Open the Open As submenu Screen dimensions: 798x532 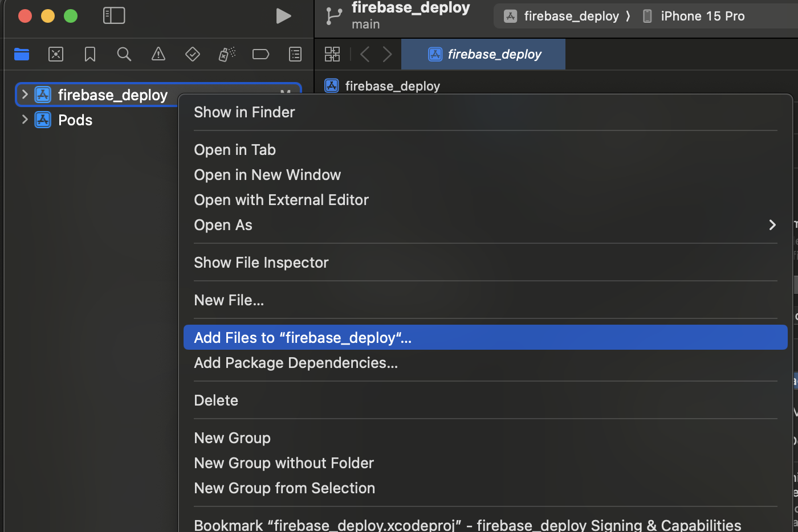tap(485, 225)
